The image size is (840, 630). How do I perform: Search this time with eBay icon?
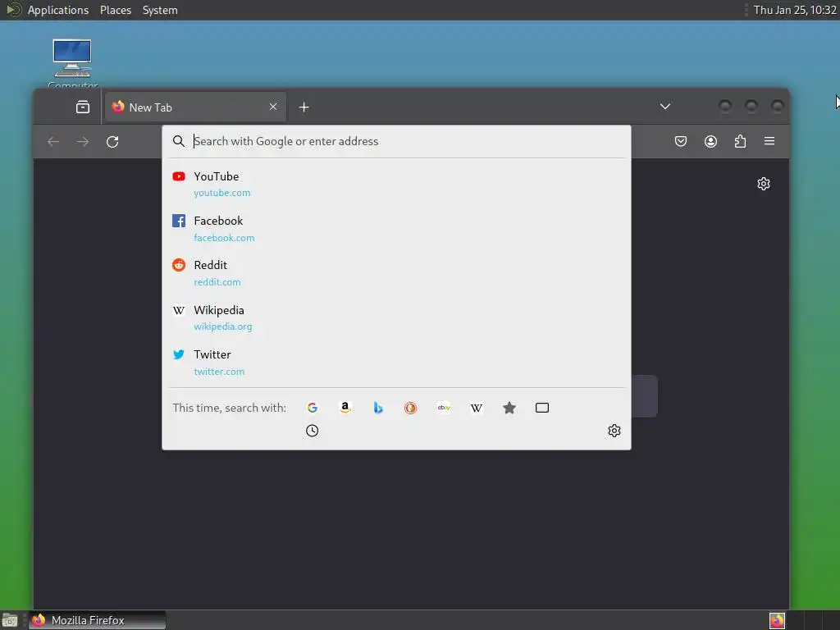click(444, 408)
